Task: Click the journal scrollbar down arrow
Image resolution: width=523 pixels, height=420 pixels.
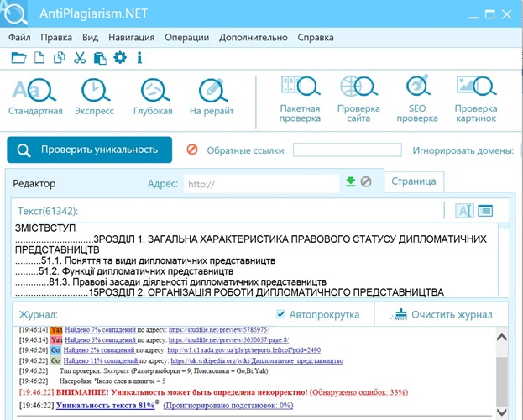Action: click(x=502, y=412)
